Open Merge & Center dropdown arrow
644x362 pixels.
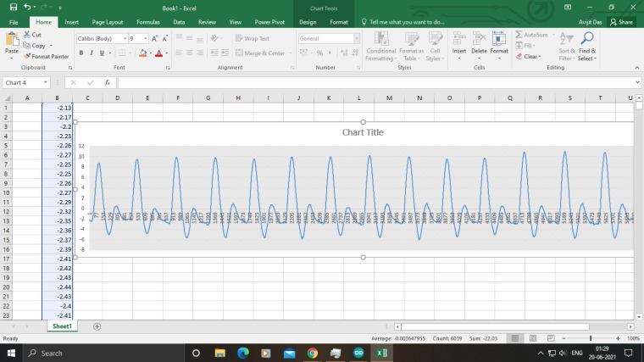290,53
